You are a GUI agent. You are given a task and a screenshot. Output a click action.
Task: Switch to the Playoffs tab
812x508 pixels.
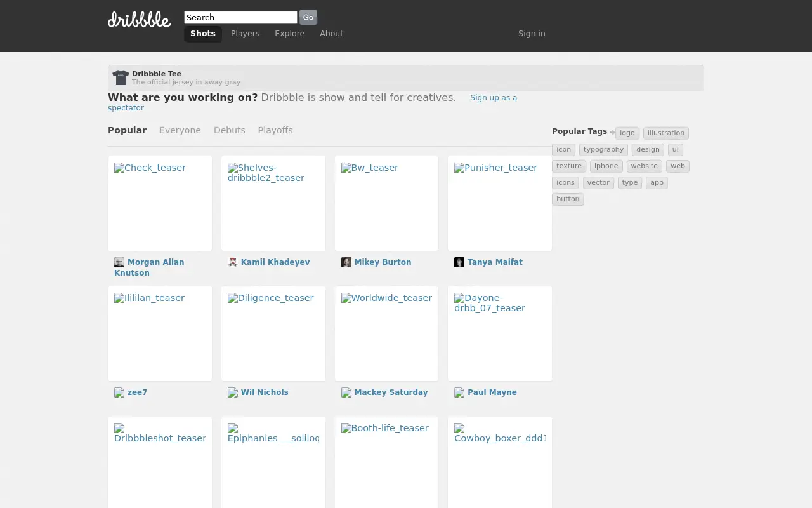(275, 130)
